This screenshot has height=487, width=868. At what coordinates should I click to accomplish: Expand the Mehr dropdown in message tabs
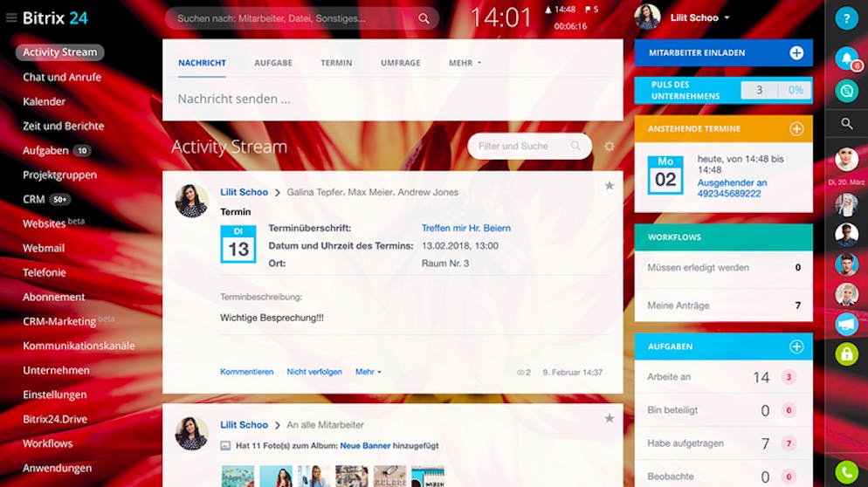[x=465, y=63]
